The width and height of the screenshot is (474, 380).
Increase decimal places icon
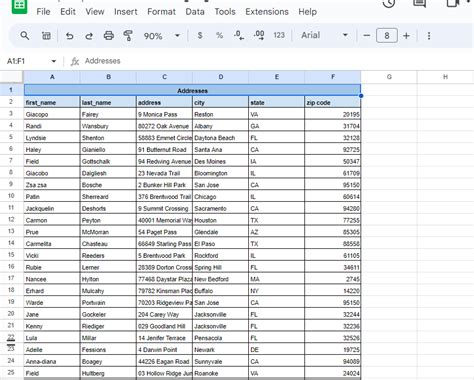(259, 35)
